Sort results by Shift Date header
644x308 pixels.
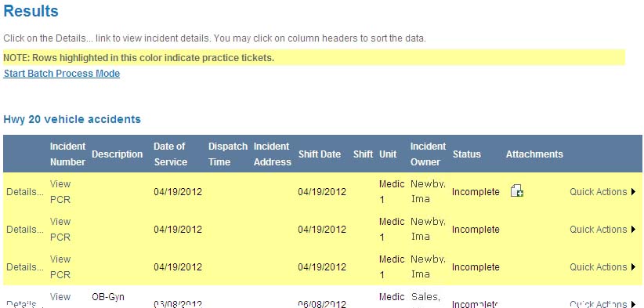[x=320, y=154]
